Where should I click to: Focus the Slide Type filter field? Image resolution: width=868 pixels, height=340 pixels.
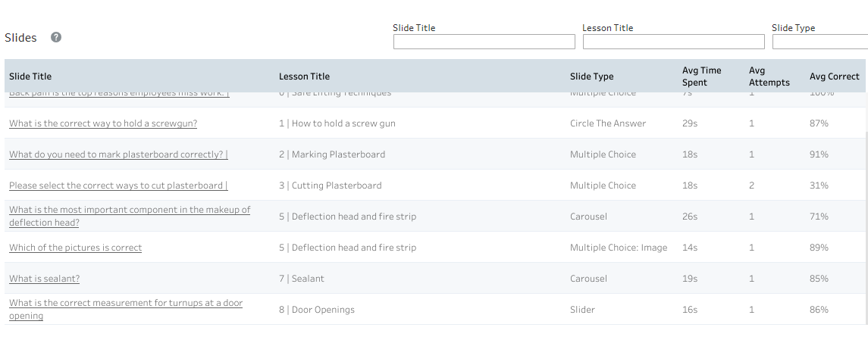[819, 42]
